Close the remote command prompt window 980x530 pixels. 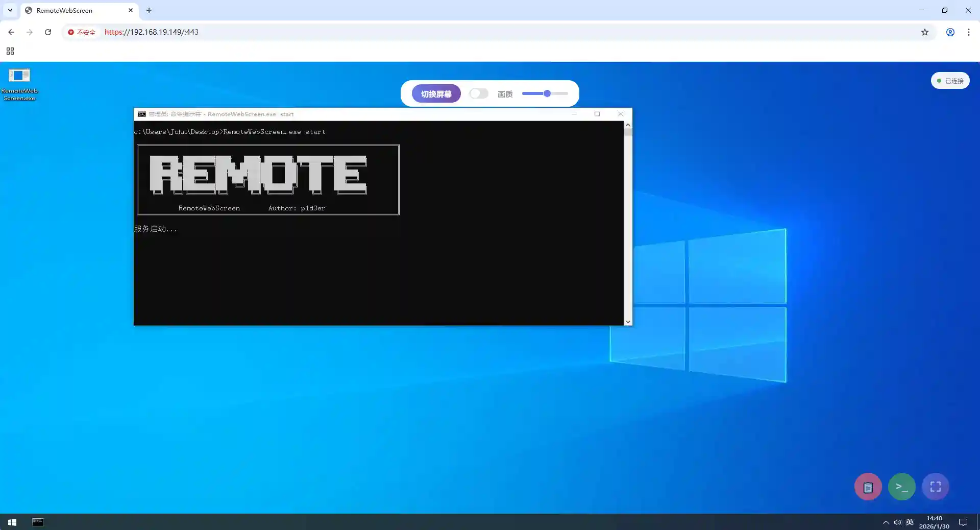(621, 114)
